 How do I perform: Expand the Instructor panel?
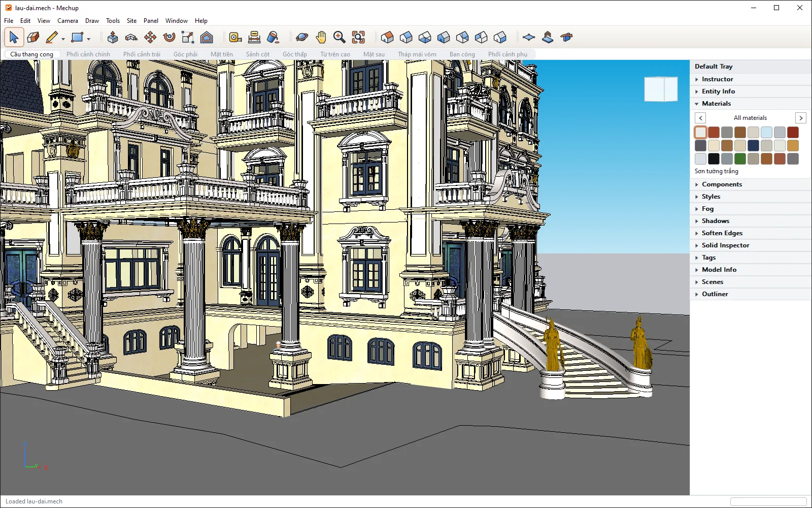(751, 79)
